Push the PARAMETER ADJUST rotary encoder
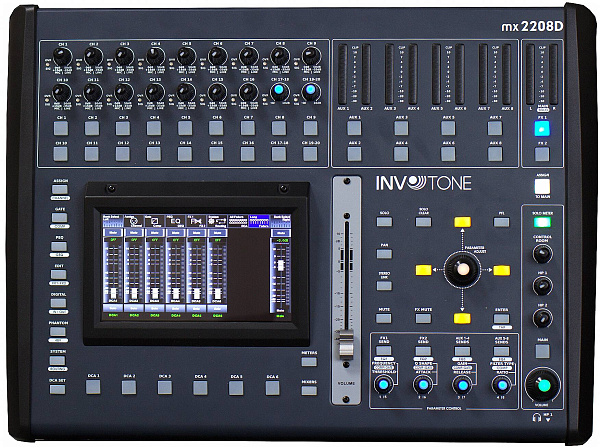 pyautogui.click(x=462, y=269)
